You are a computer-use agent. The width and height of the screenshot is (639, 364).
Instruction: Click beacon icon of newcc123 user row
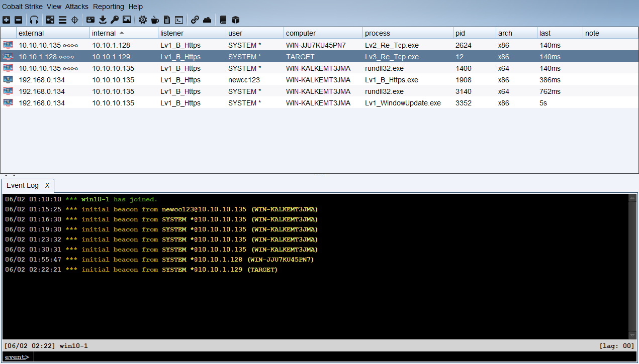8,80
